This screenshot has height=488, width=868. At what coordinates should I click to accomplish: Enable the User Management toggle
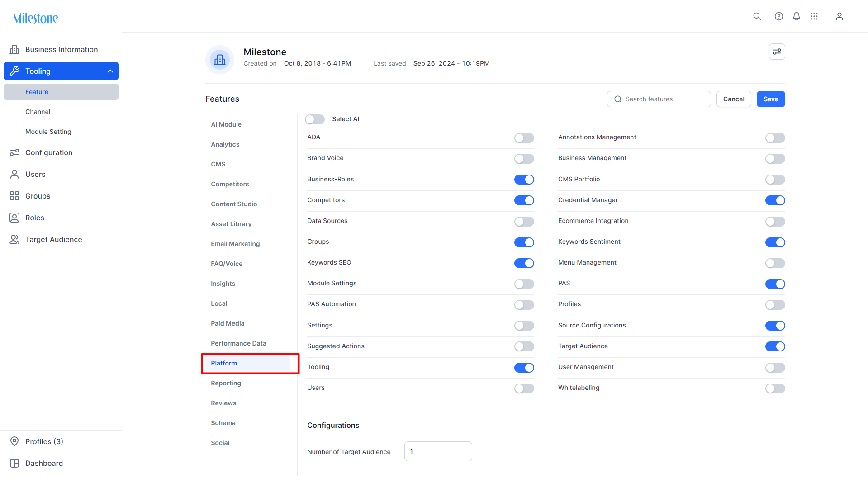point(775,368)
